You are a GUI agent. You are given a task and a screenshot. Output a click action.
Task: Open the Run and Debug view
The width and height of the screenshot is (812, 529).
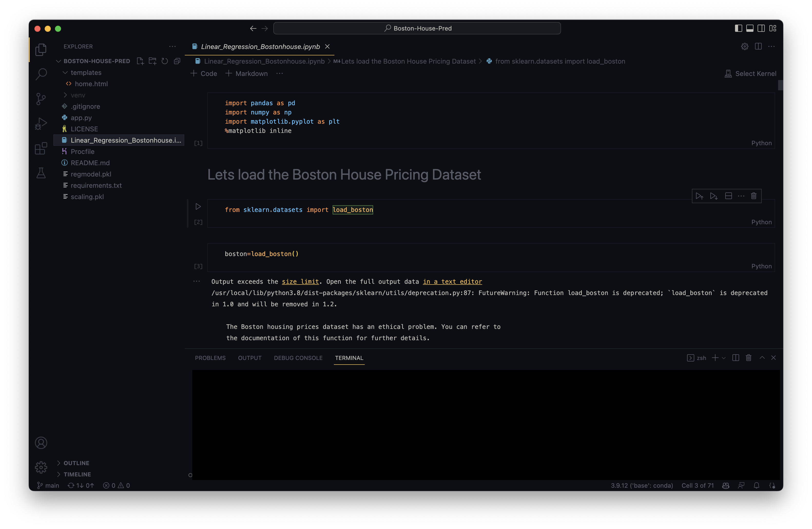coord(41,123)
